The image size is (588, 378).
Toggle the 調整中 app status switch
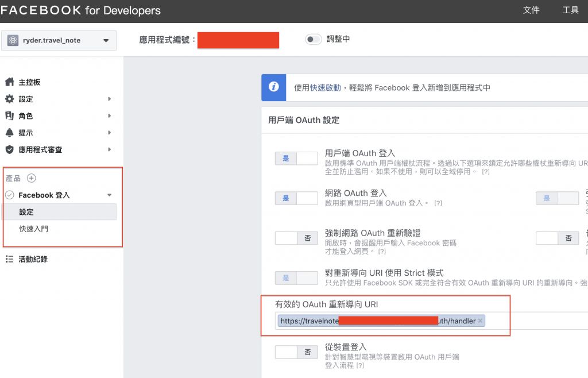(313, 39)
